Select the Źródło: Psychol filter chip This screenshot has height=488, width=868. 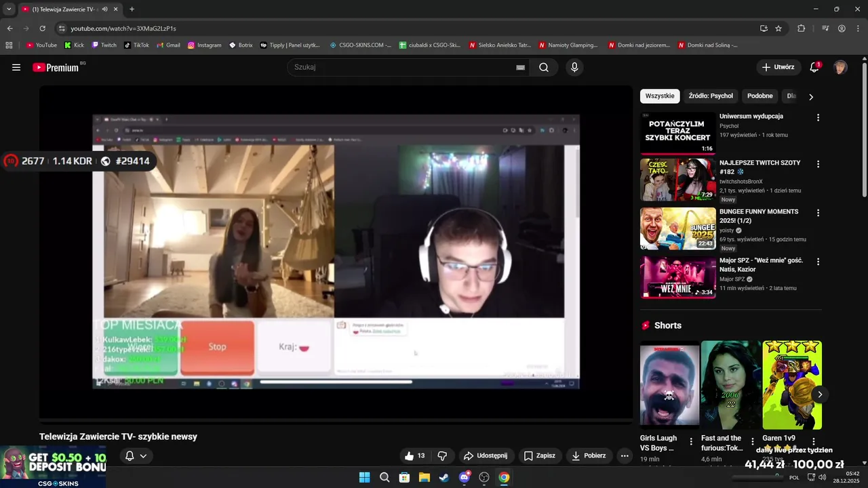tap(711, 96)
